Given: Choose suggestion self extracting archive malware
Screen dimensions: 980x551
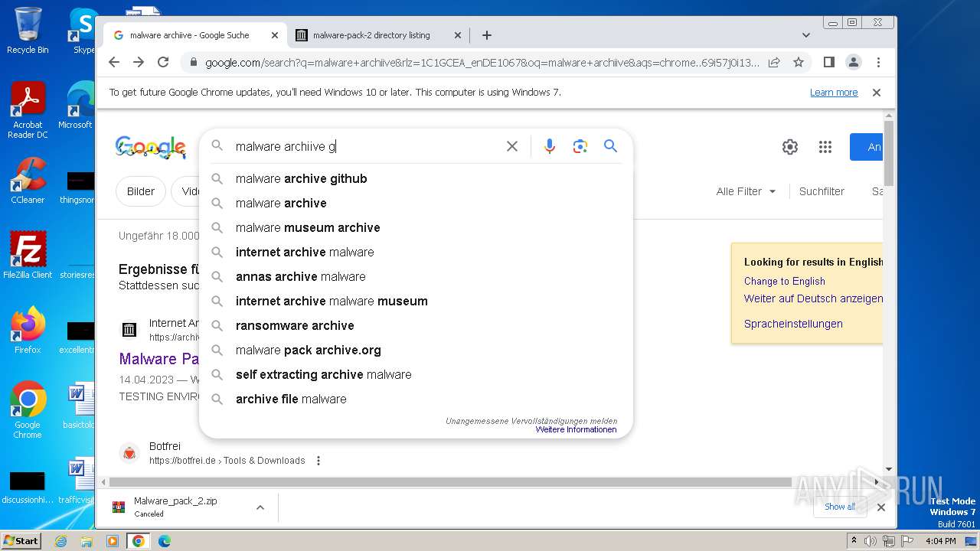Looking at the screenshot, I should [416, 374].
